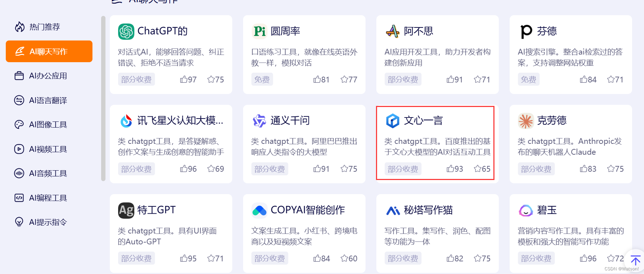The image size is (644, 274).
Task: Click the 免费 tag on 芬德 card
Action: 528,80
